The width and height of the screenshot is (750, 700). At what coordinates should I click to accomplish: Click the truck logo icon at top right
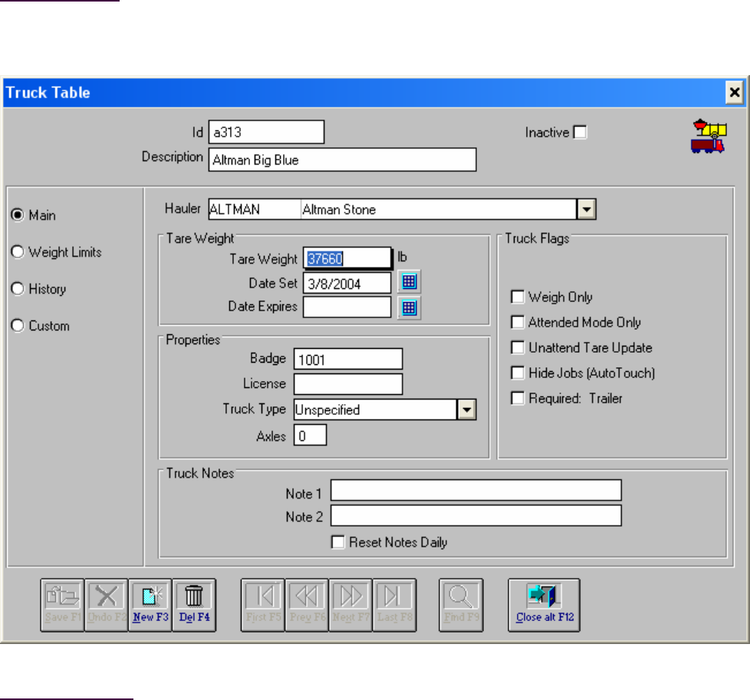coord(709,136)
